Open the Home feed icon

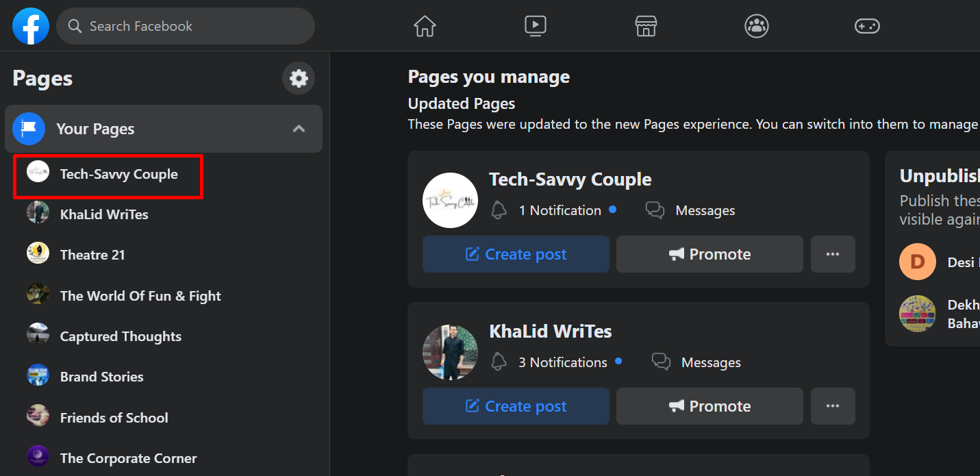coord(425,26)
